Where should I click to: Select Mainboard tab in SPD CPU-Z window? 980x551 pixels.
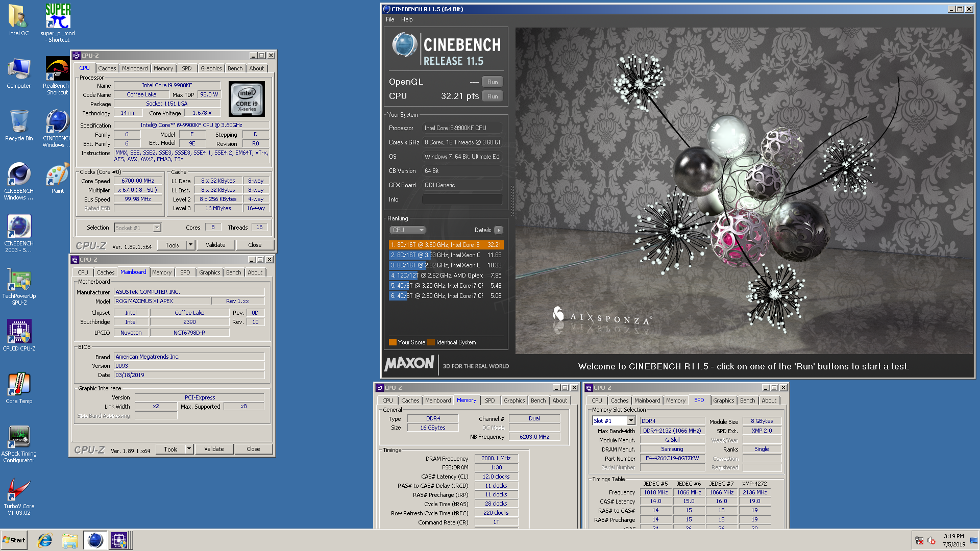point(647,400)
